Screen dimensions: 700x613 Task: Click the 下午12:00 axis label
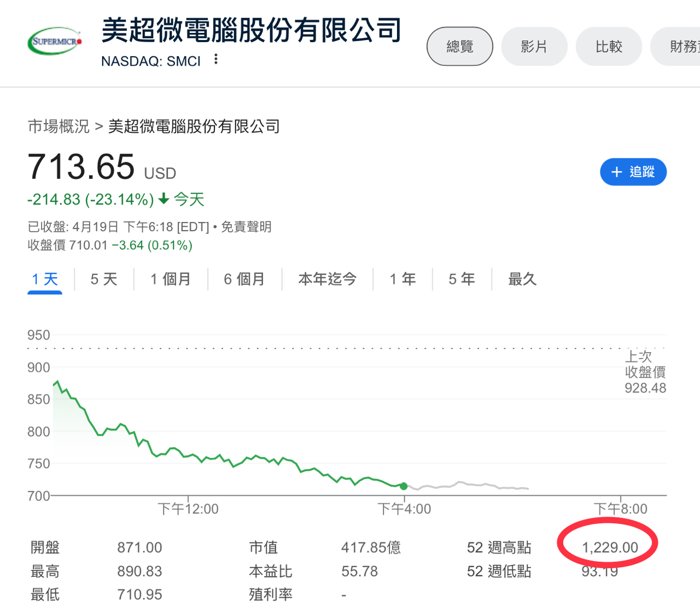pyautogui.click(x=188, y=509)
